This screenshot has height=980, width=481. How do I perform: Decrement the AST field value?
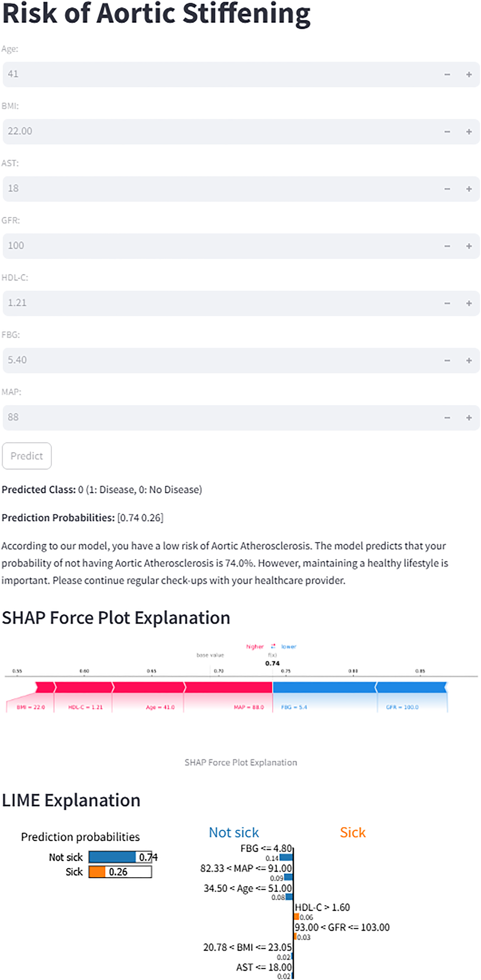coord(447,189)
